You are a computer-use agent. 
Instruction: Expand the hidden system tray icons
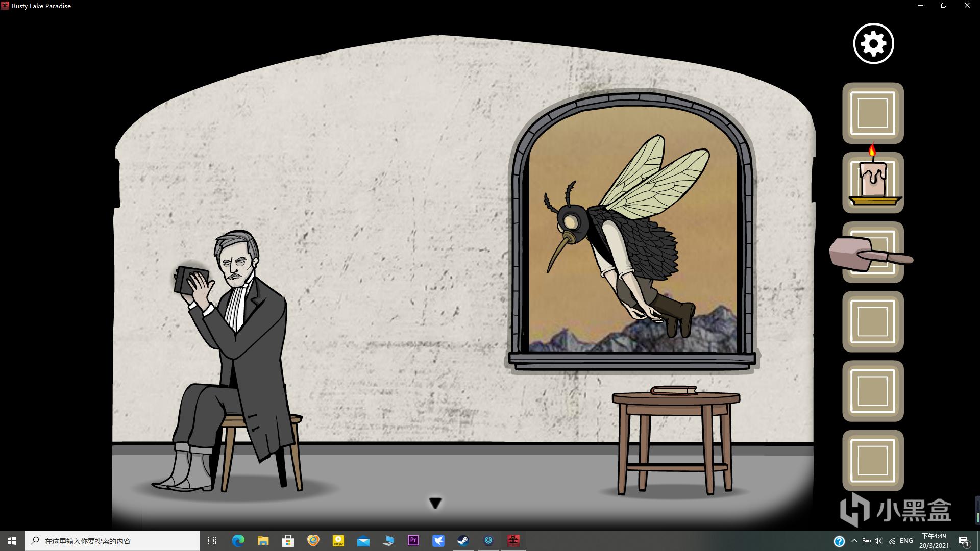854,541
